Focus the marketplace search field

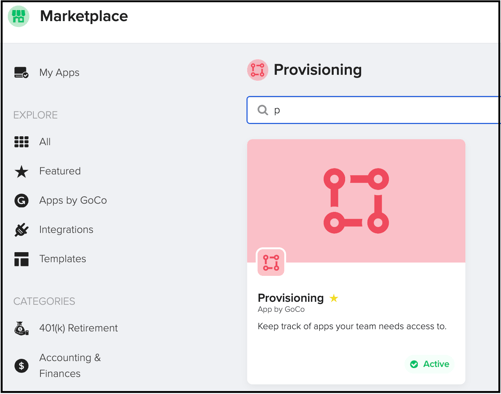tap(373, 110)
